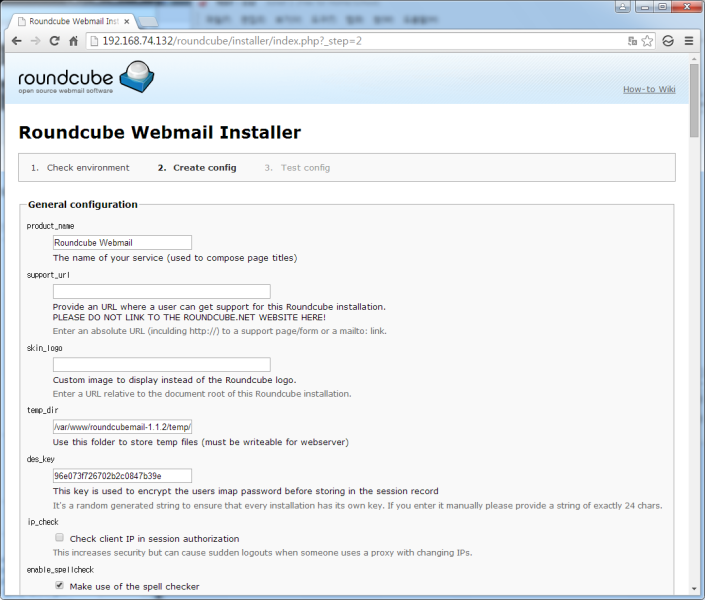Image resolution: width=705 pixels, height=600 pixels.
Task: Enable the ip_check client IP checkbox
Action: 59,537
